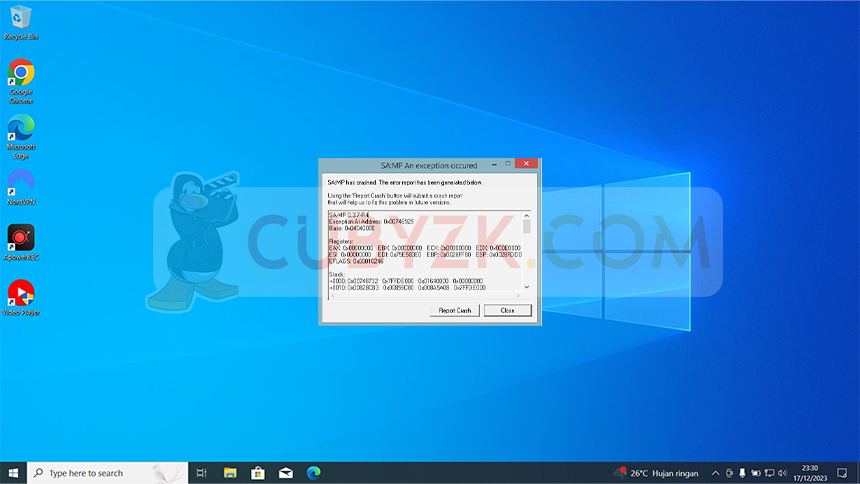
Task: Click the Stack: line in the report
Action: tap(337, 274)
